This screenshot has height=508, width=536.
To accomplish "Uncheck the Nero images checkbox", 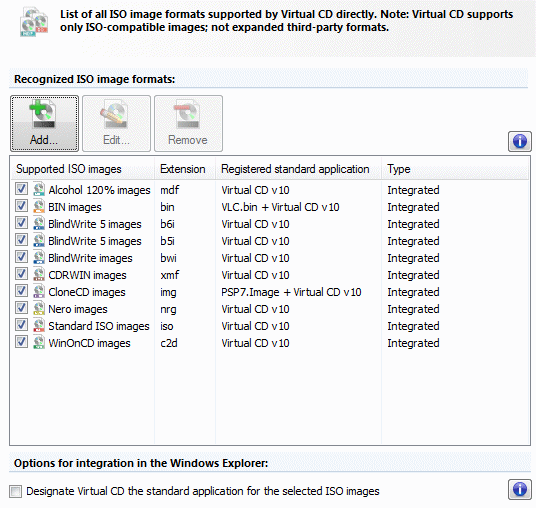I will [21, 308].
